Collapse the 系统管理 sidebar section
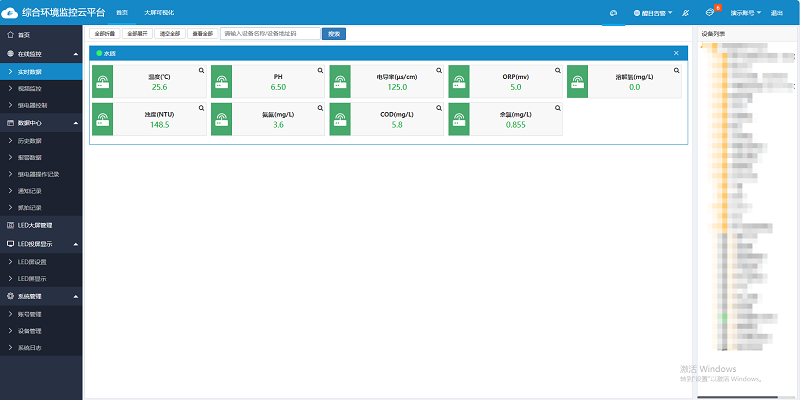Image resolution: width=800 pixels, height=400 pixels. 77,296
